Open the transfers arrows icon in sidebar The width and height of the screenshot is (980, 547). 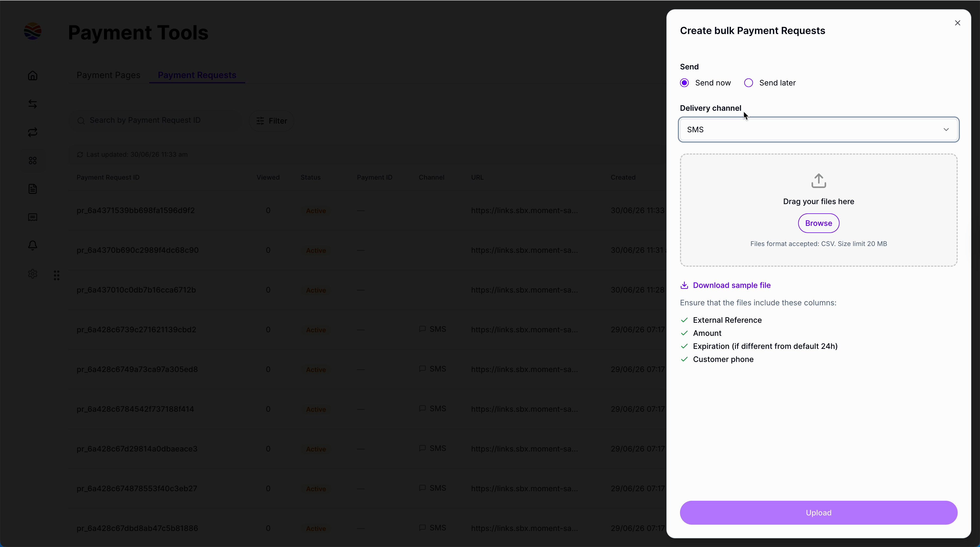[33, 104]
